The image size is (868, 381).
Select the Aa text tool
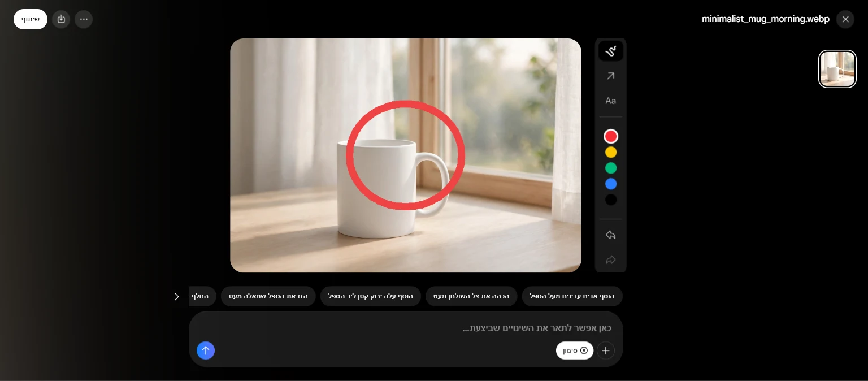(x=611, y=101)
